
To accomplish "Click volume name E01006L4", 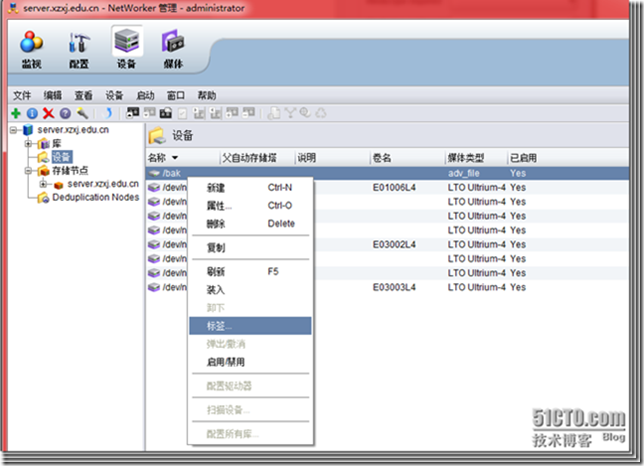I will 394,188.
